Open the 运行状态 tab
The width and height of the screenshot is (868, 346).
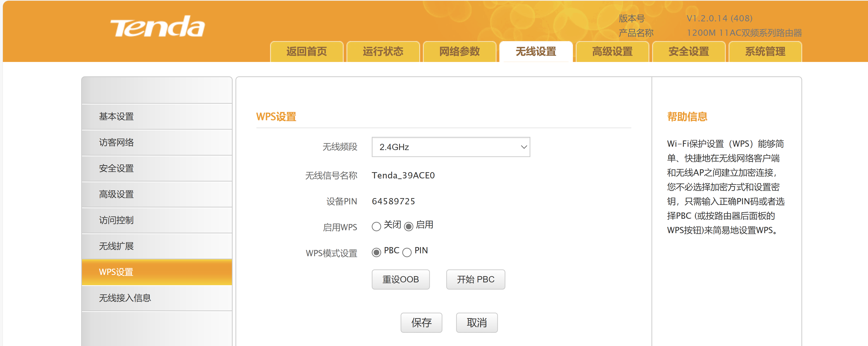tap(383, 51)
